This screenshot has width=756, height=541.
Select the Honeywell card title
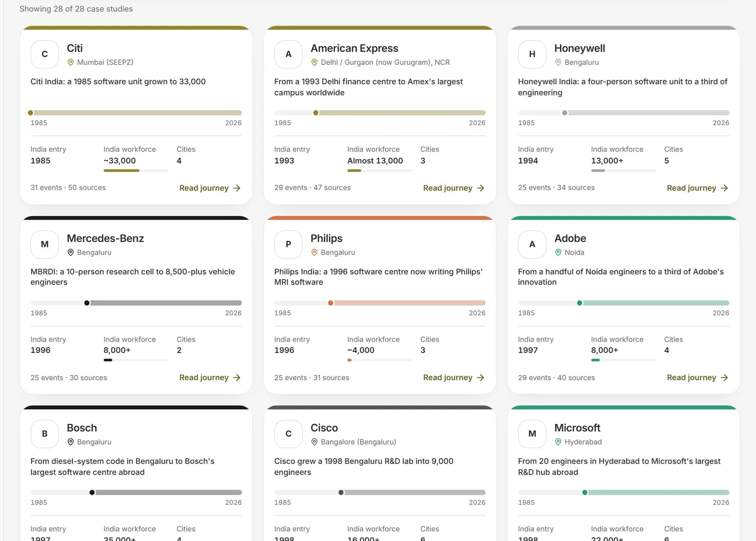(x=580, y=48)
